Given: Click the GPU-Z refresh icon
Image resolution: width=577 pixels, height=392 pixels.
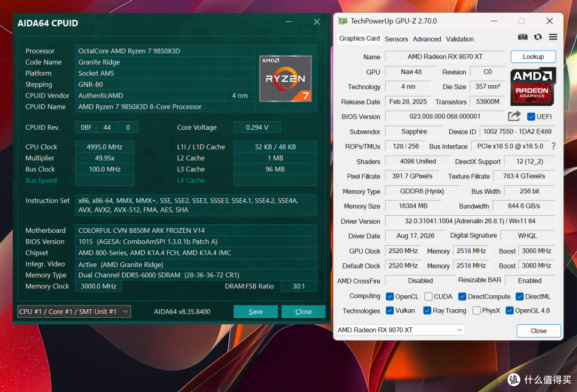Looking at the screenshot, I should 538,37.
